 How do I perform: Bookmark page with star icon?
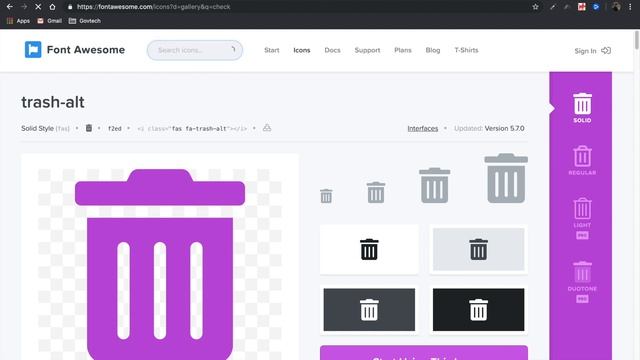click(x=535, y=7)
